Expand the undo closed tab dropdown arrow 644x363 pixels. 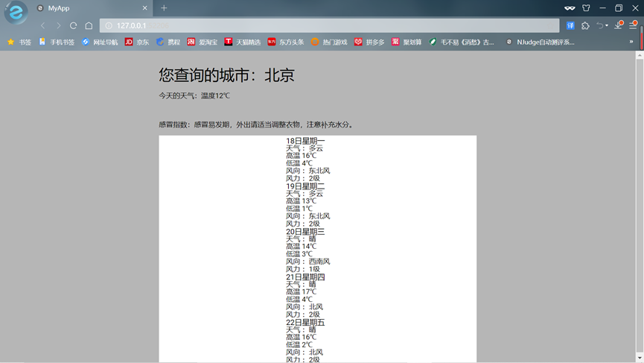607,25
